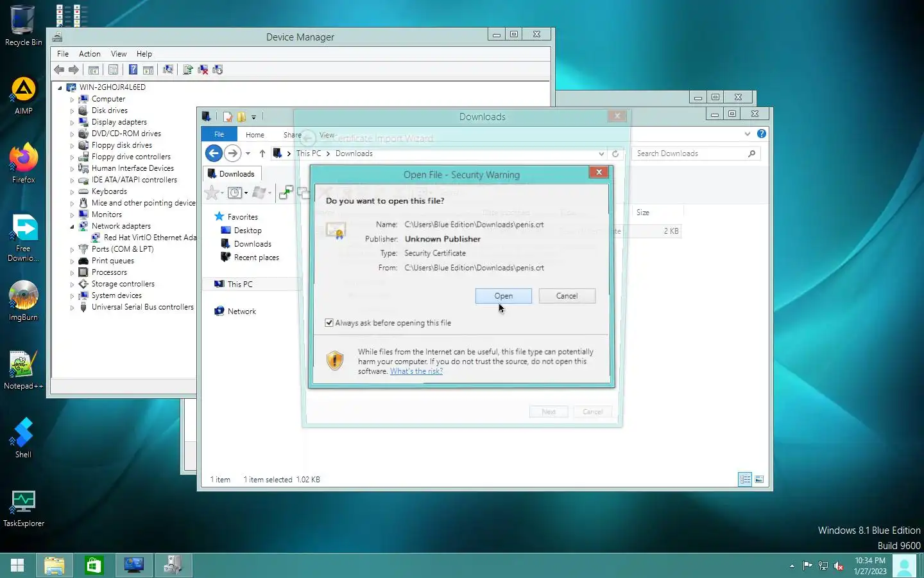Open Customize Quick Access Toolbar dropdown
The image size is (924, 578).
tap(253, 117)
